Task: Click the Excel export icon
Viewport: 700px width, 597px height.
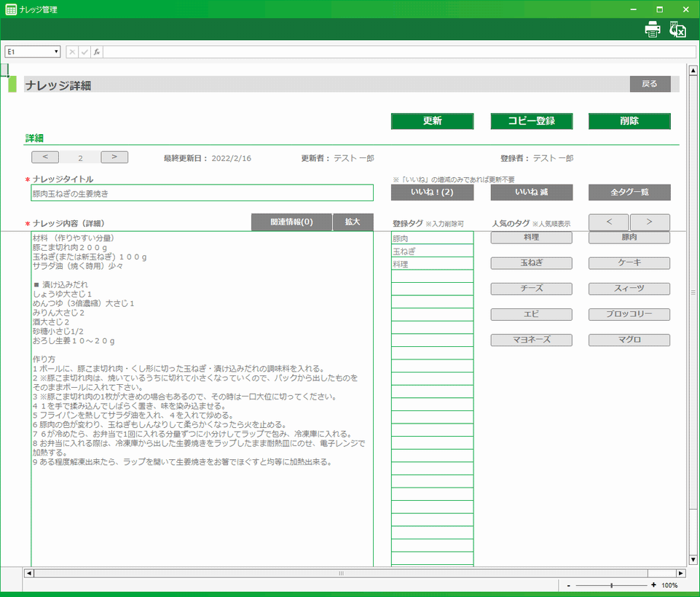Action: click(x=678, y=29)
